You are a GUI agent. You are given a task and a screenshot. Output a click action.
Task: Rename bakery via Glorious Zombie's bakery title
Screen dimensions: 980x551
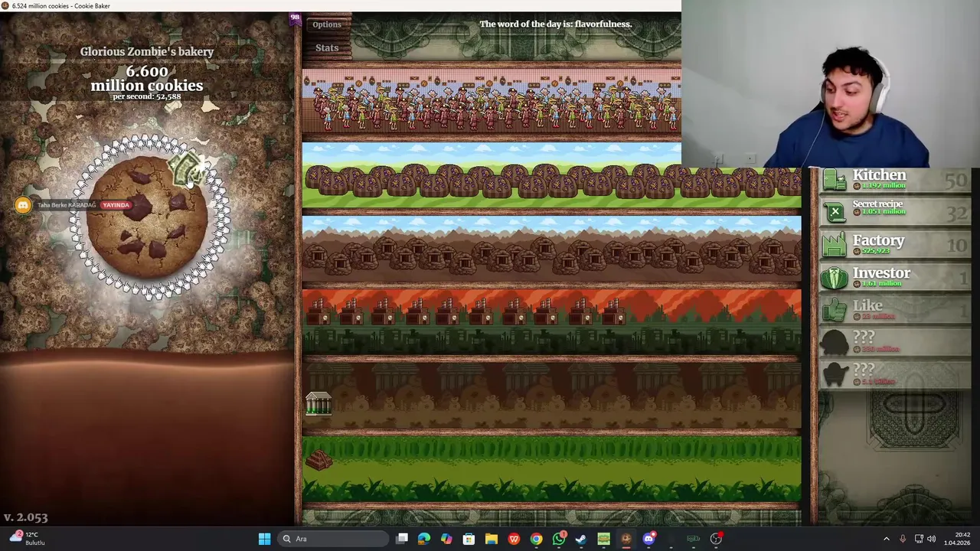pyautogui.click(x=147, y=51)
